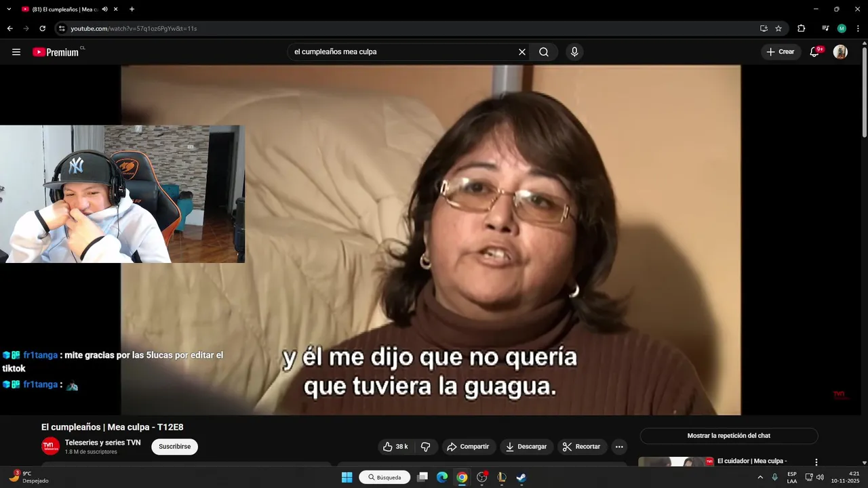Go back with the browser back arrow
This screenshot has width=868, height=488.
pyautogui.click(x=10, y=28)
